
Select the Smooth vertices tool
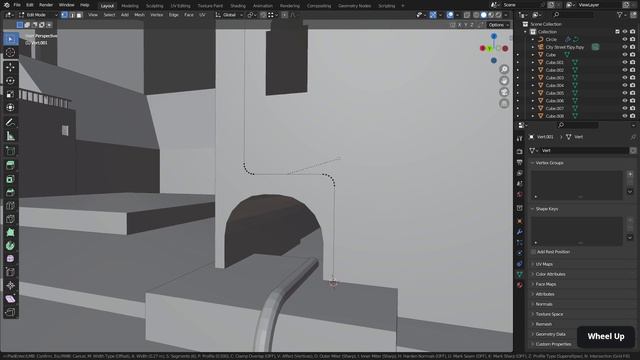(x=11, y=259)
